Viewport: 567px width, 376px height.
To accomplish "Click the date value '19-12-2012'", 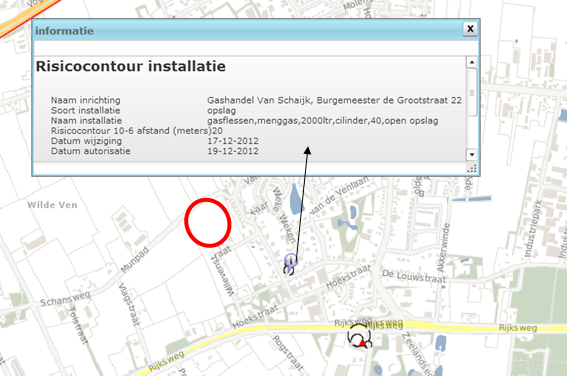I will pos(233,151).
